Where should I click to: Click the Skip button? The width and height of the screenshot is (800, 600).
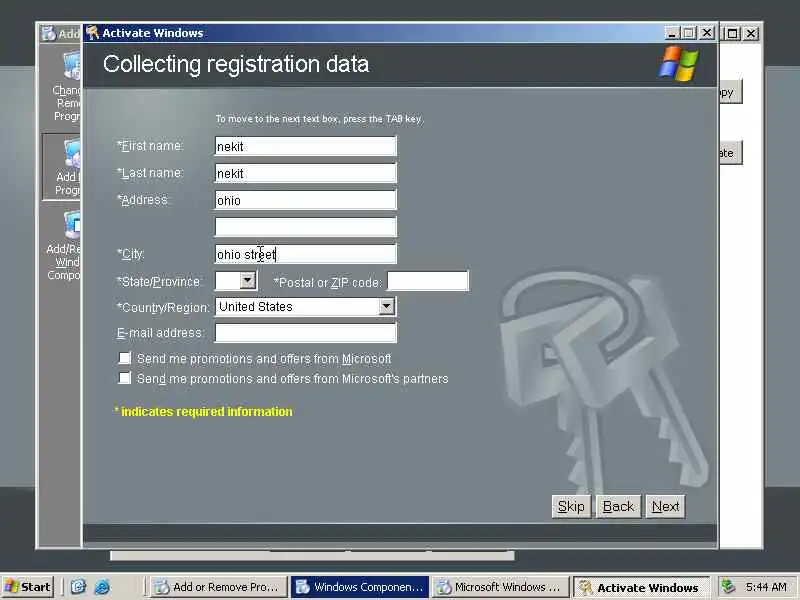click(x=571, y=507)
